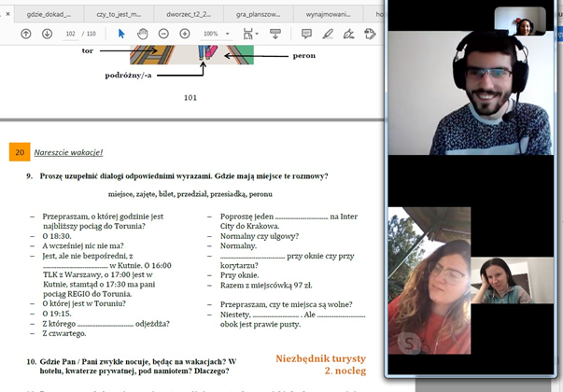Activate the selection arrow tool
563x392 pixels.
click(121, 34)
